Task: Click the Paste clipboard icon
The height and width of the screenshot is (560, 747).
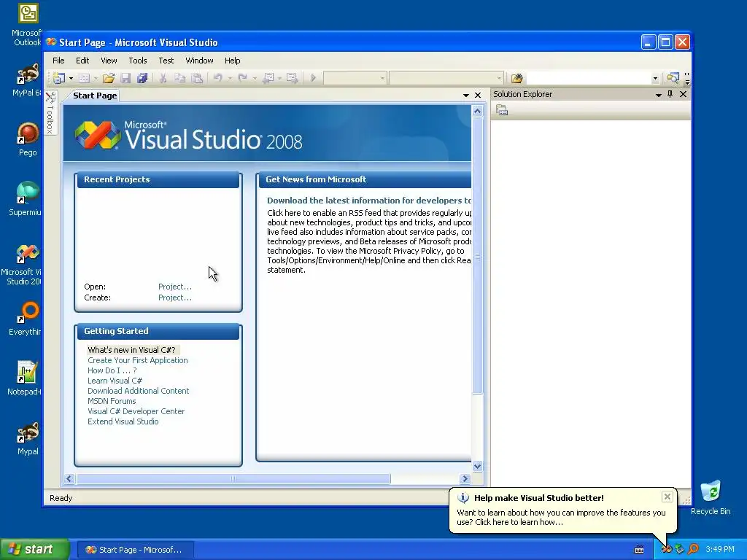Action: click(x=197, y=77)
